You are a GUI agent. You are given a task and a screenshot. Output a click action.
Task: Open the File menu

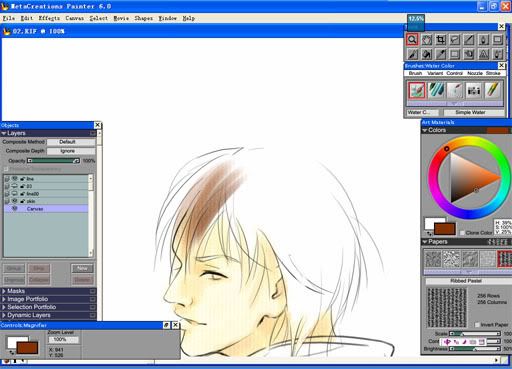point(9,18)
